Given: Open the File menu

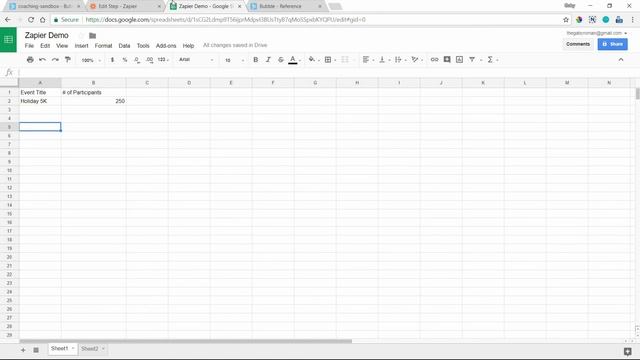Looking at the screenshot, I should [x=29, y=46].
